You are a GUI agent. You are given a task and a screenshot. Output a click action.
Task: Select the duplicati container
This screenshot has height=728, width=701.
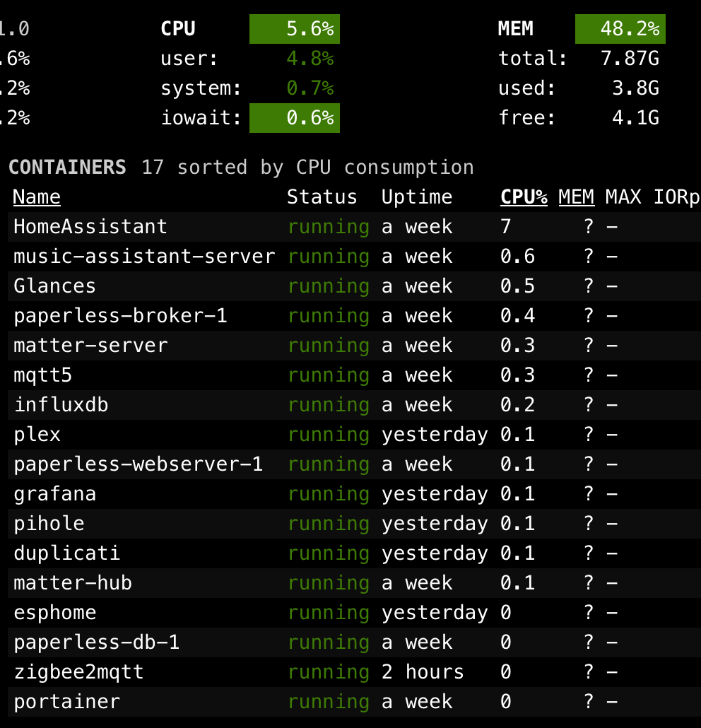66,553
